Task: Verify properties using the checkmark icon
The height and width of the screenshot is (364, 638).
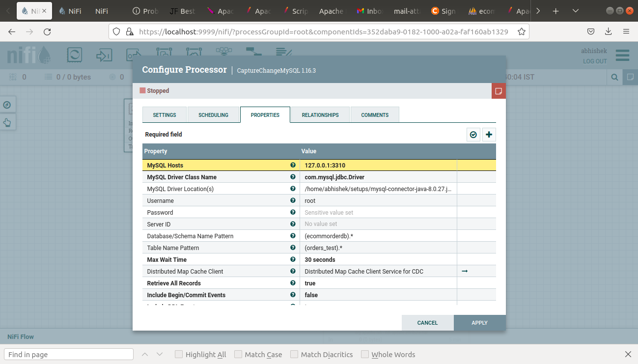Action: (473, 134)
